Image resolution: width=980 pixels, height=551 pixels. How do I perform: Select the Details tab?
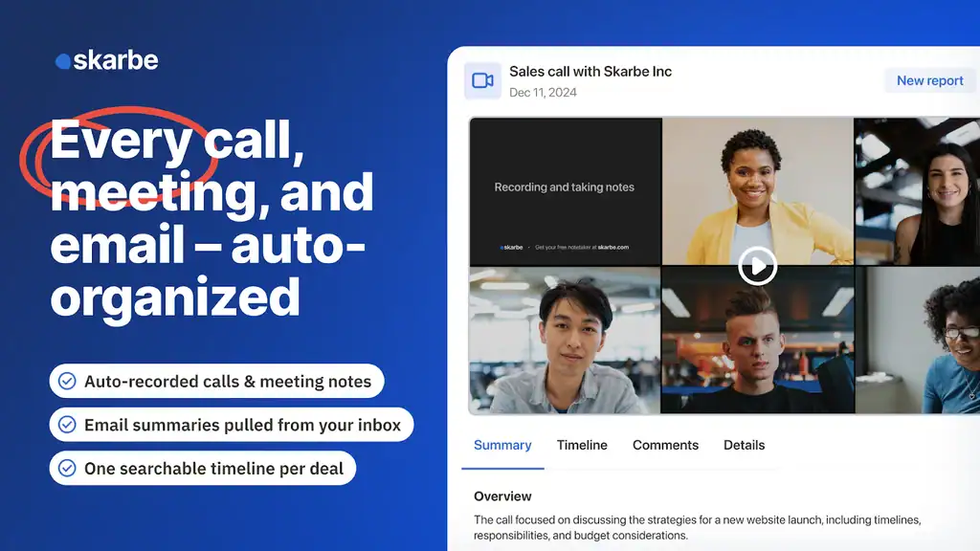(744, 445)
